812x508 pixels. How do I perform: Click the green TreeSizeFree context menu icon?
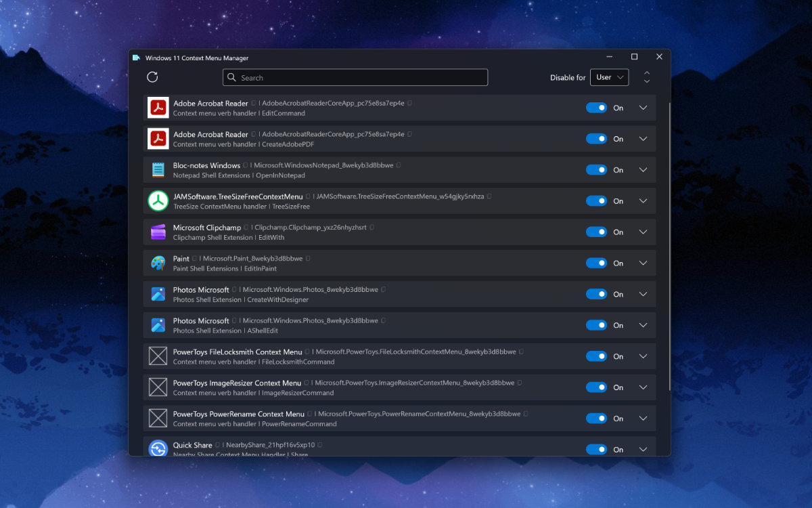pos(158,200)
